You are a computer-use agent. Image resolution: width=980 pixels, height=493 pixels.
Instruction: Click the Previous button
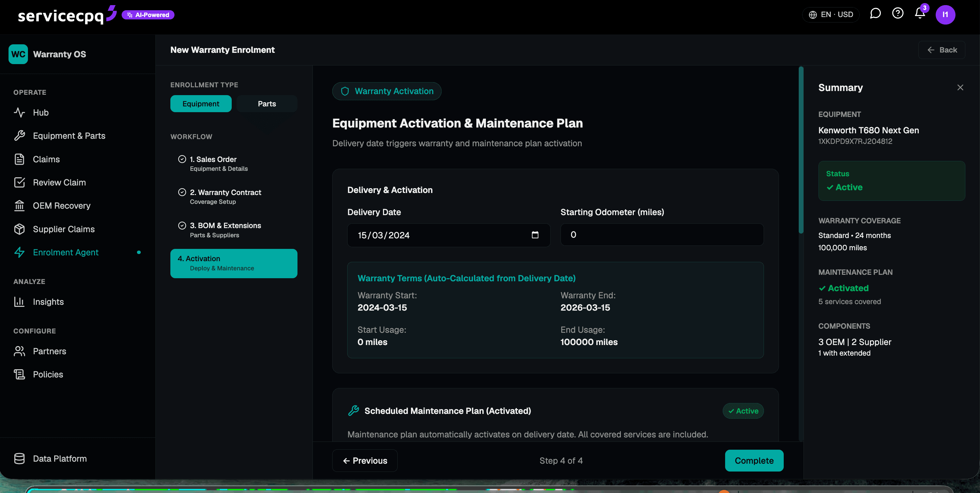pyautogui.click(x=365, y=461)
